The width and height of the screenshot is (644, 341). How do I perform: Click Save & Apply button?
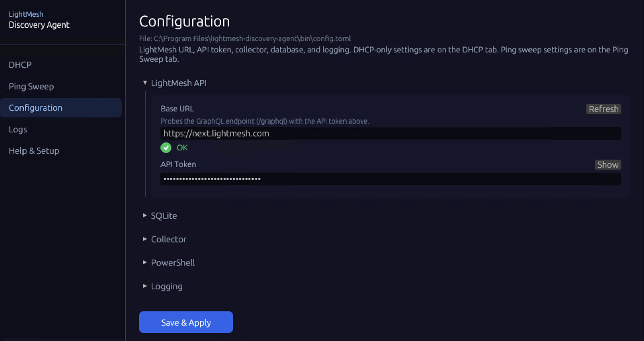(x=186, y=322)
